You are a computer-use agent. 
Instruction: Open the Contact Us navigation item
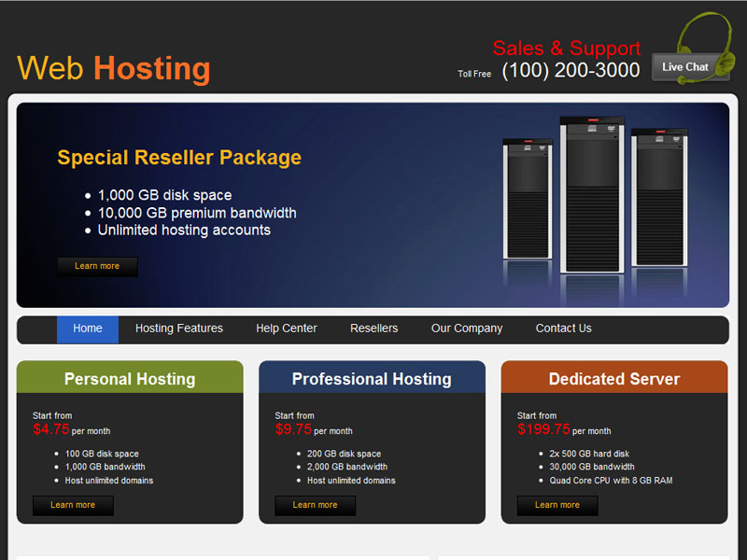click(563, 329)
